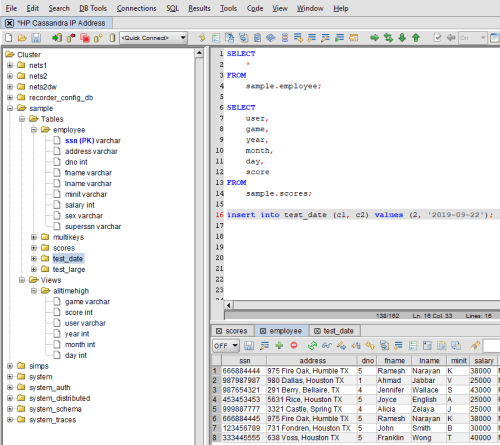Click the salary column header

pyautogui.click(x=483, y=361)
